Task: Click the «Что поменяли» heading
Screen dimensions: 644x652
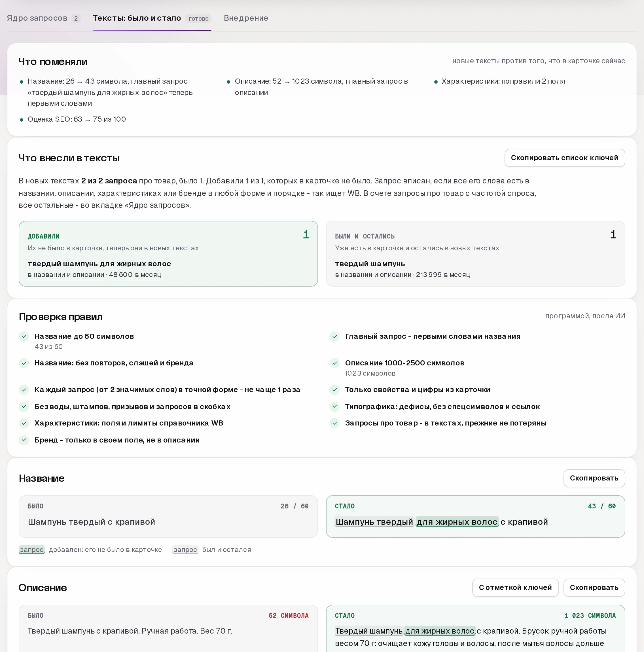Action: pyautogui.click(x=53, y=62)
